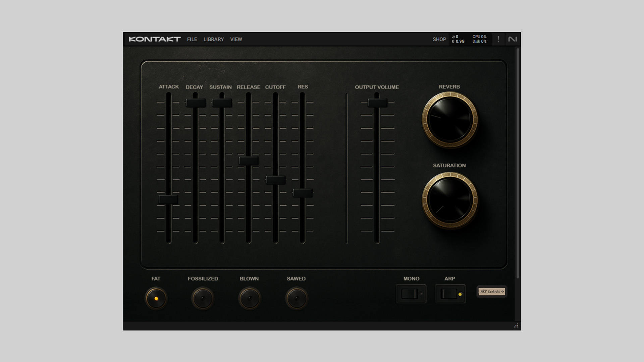This screenshot has width=644, height=362.
Task: Enable the Sawed sound layer button
Action: pyautogui.click(x=296, y=298)
